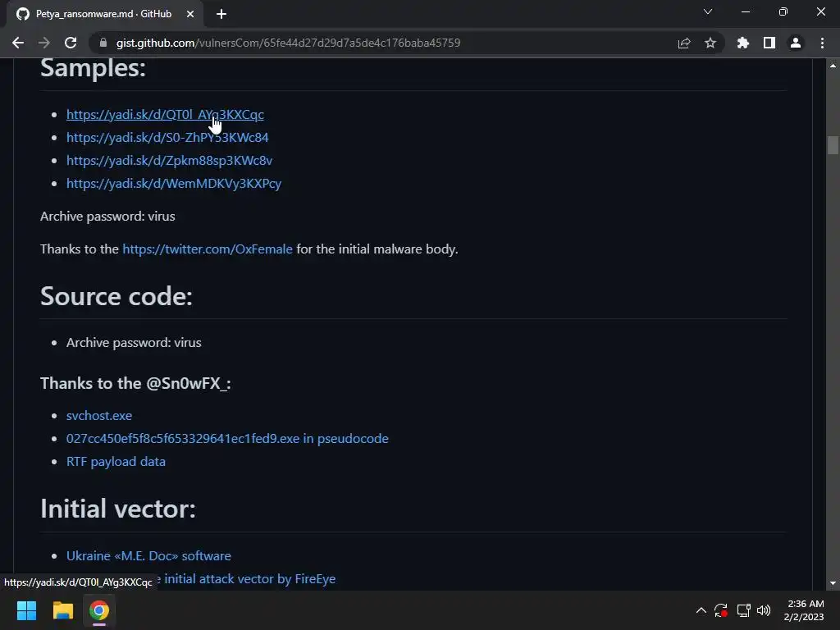Click the browser back arrow
Image resolution: width=840 pixels, height=630 pixels.
tap(18, 43)
